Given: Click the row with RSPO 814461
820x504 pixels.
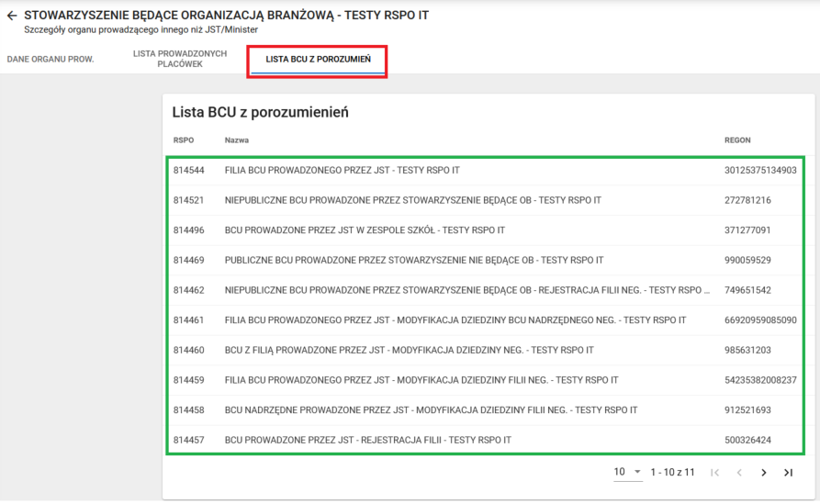Looking at the screenshot, I should pyautogui.click(x=455, y=320).
